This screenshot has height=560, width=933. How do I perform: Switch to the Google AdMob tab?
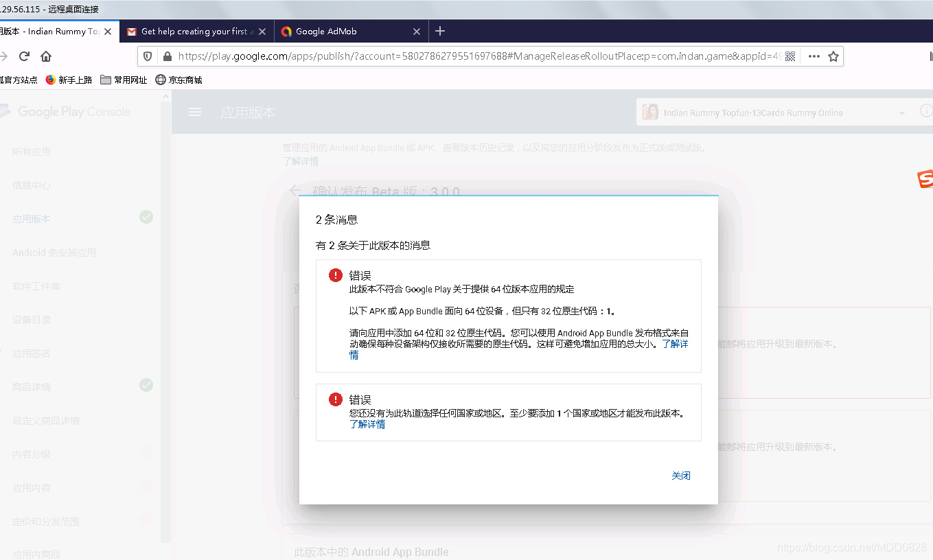[351, 32]
